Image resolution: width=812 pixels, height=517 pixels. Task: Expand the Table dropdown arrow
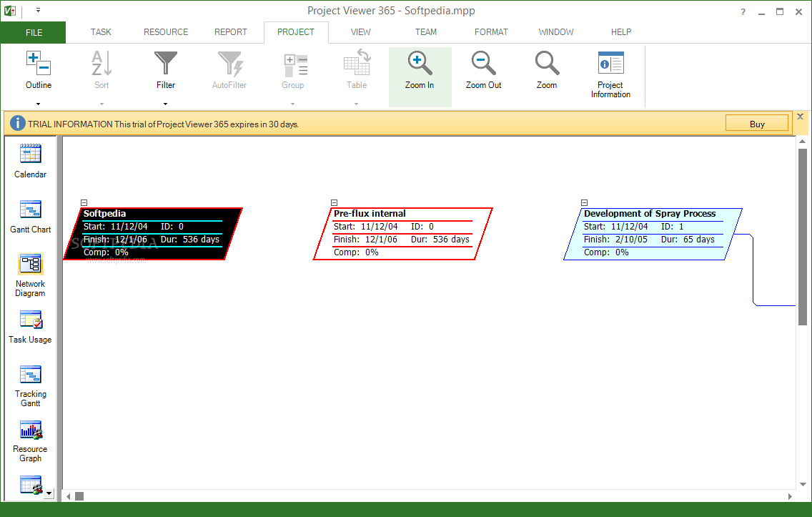356,104
